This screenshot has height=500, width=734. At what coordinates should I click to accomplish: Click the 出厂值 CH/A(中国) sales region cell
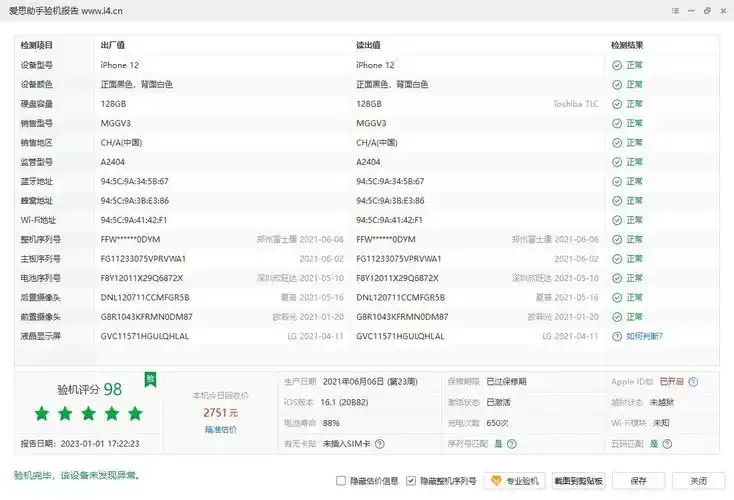[121, 143]
